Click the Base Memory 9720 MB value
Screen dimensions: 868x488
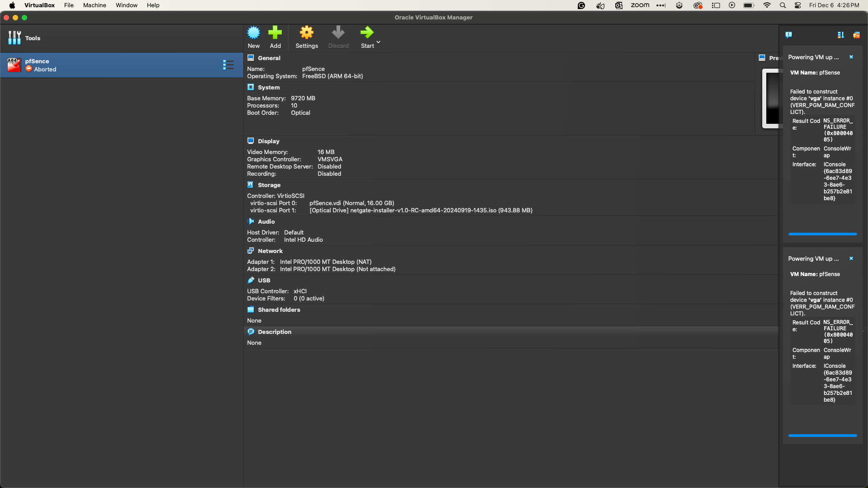[x=303, y=98]
